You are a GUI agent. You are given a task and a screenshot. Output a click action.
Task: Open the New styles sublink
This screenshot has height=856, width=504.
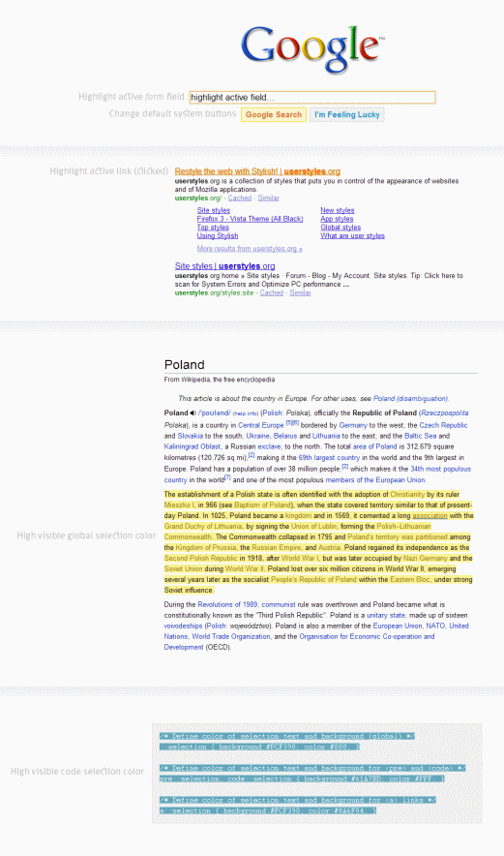point(337,210)
